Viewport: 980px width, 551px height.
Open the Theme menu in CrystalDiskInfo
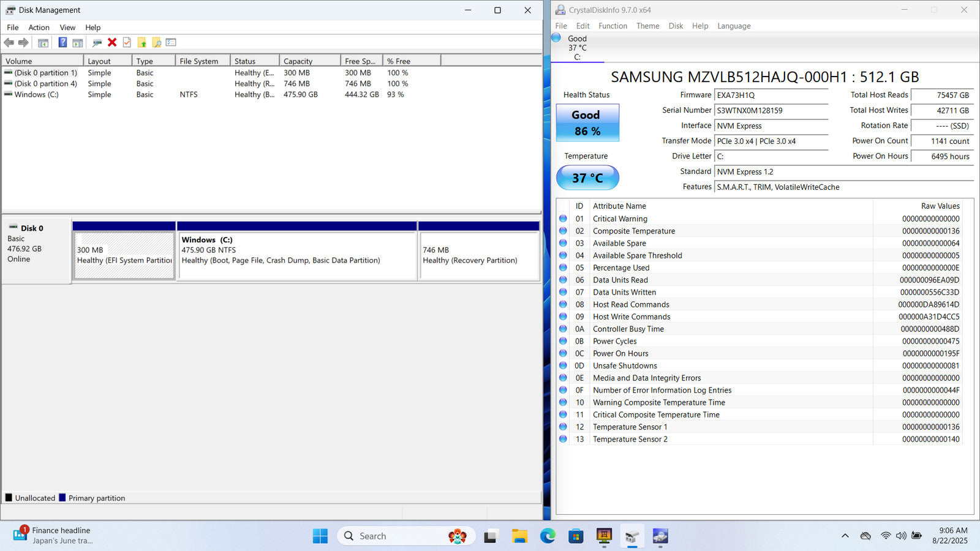click(647, 26)
